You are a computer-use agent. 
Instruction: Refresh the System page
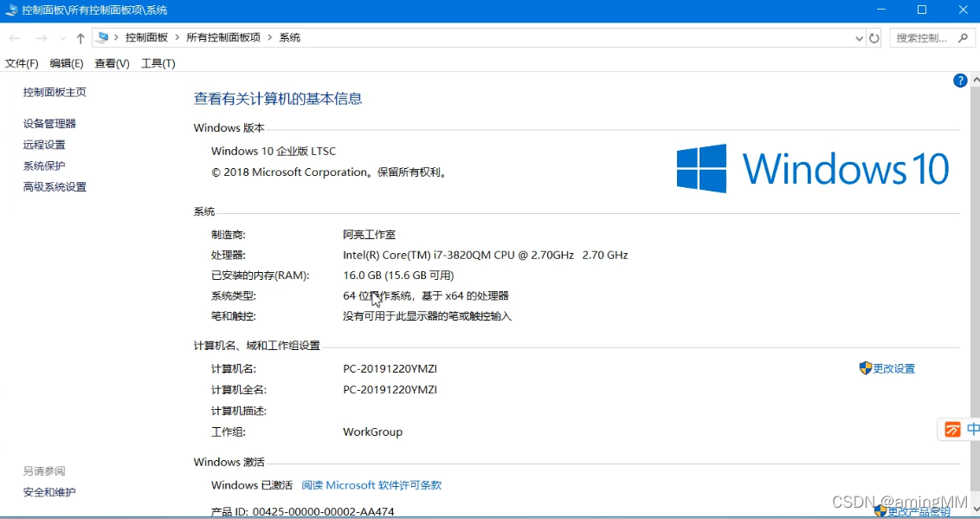(x=874, y=38)
